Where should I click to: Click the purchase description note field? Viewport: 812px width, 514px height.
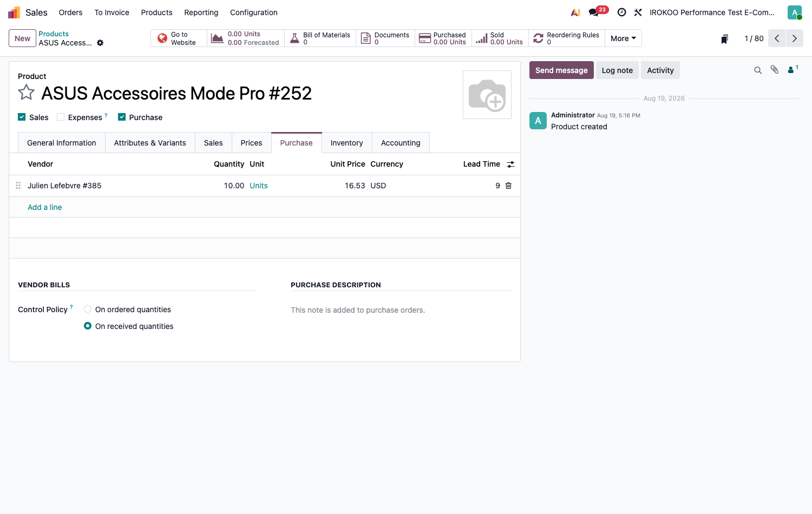click(x=401, y=310)
